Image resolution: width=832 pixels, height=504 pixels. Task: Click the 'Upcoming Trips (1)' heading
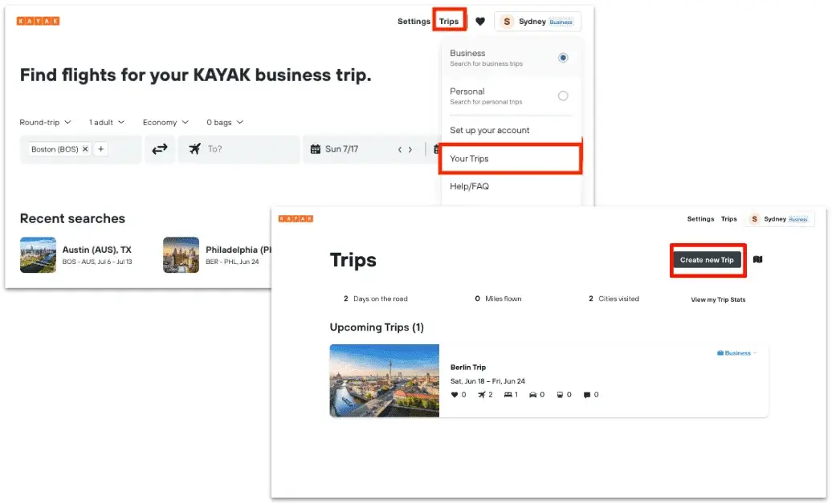pos(377,327)
